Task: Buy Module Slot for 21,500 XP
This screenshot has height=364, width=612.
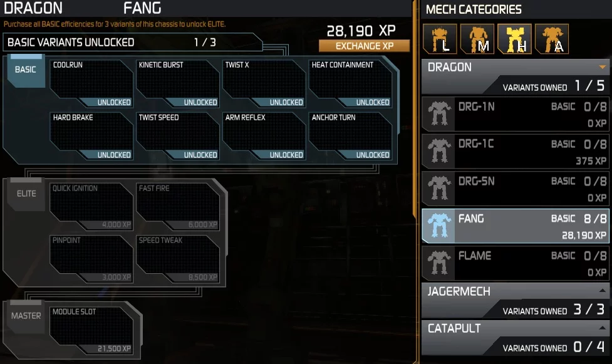Action: pos(91,330)
